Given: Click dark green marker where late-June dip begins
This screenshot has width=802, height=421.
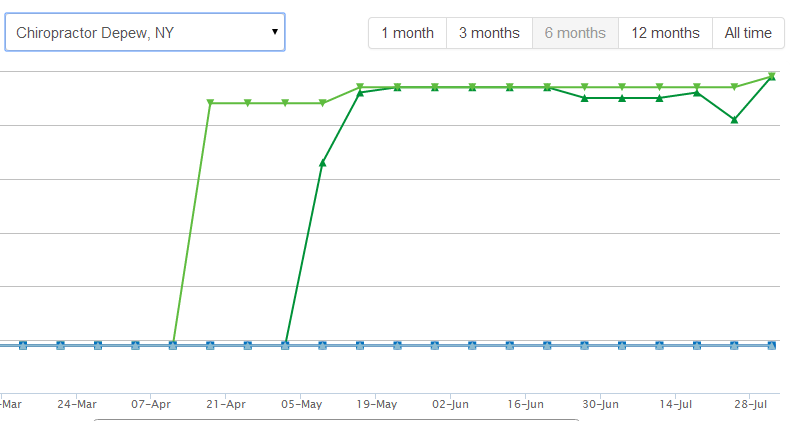Looking at the screenshot, I should [585, 98].
